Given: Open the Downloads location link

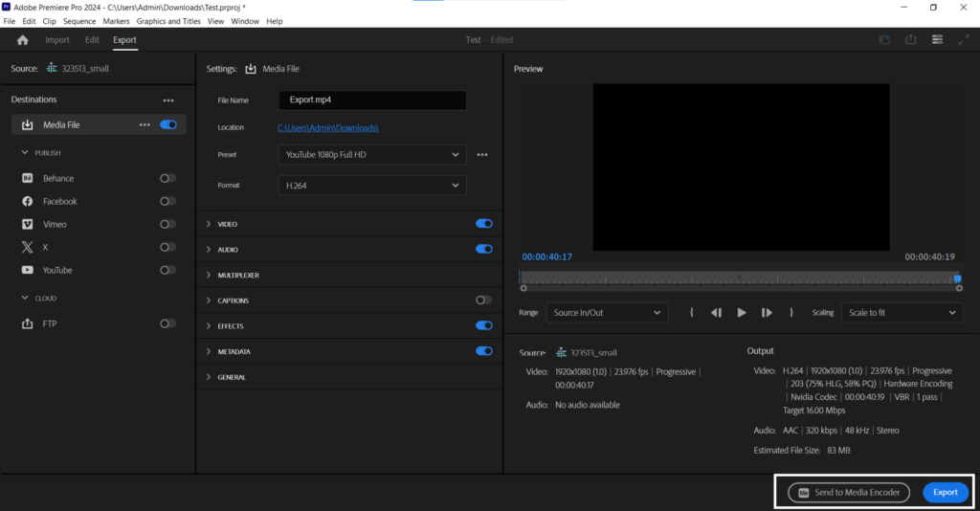Looking at the screenshot, I should 328,127.
